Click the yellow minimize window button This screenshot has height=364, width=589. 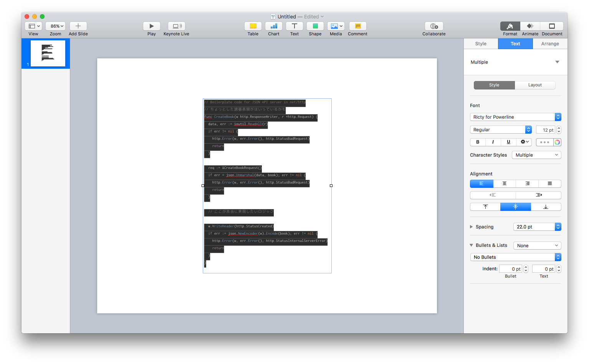click(x=35, y=17)
